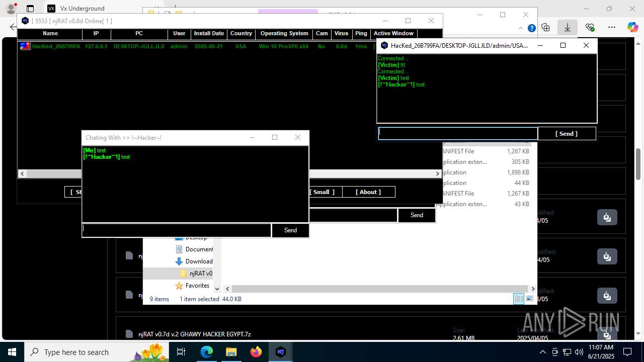This screenshot has height=362, width=644.
Task: Switch File Explorer to large icons view
Action: coord(530,299)
